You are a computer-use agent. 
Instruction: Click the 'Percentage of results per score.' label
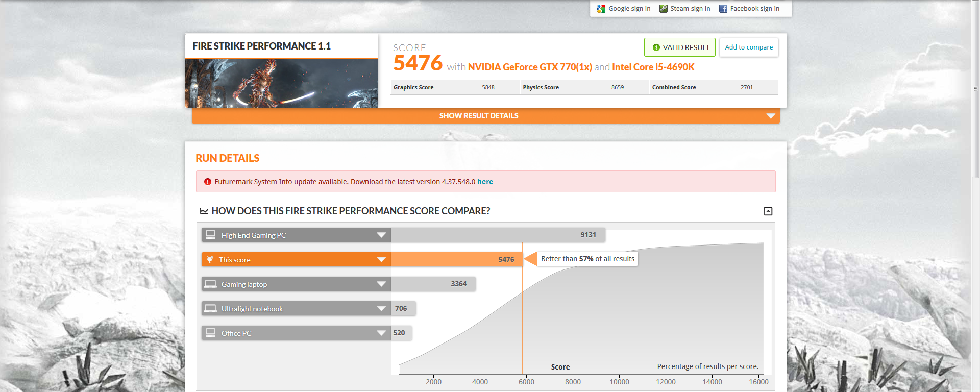708,366
